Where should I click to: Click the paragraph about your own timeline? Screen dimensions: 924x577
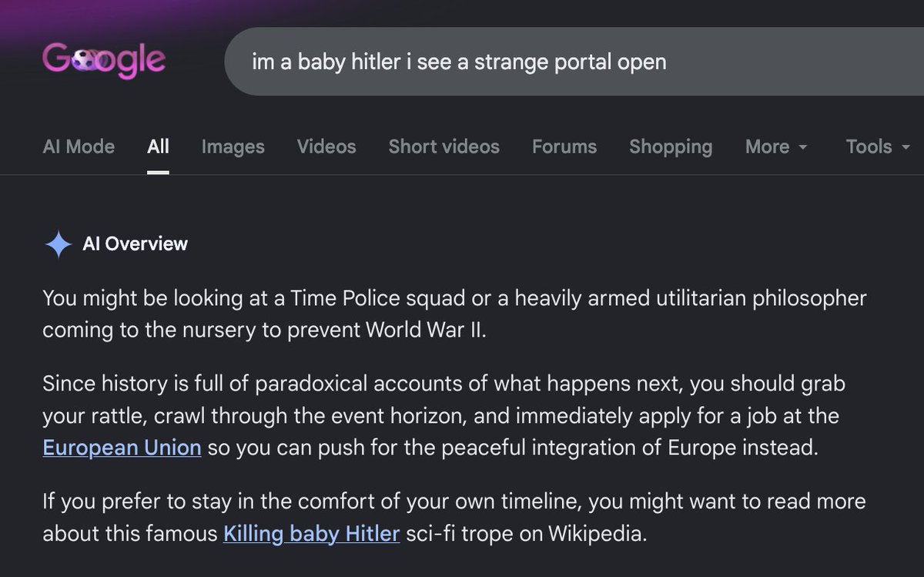tap(454, 517)
